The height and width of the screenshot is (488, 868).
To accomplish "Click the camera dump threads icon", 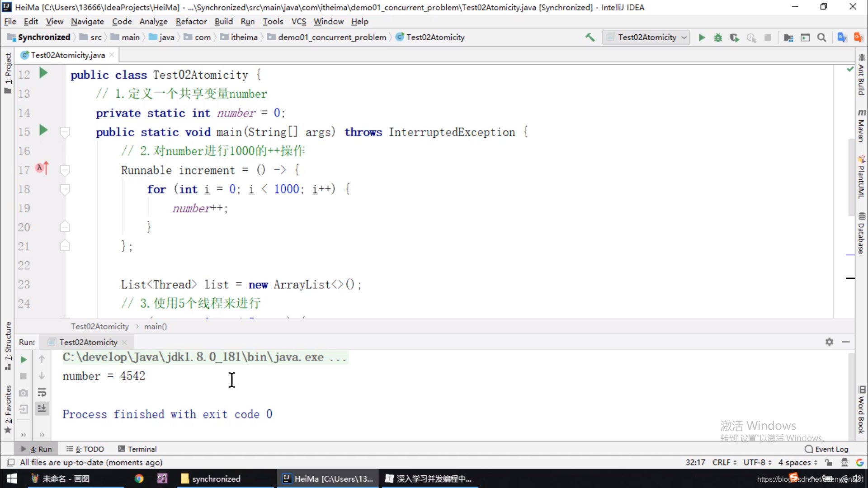I will [x=24, y=393].
